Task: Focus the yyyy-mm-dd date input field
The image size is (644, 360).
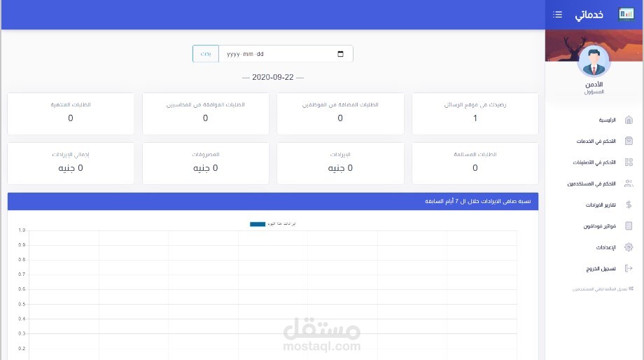Action: coord(286,54)
